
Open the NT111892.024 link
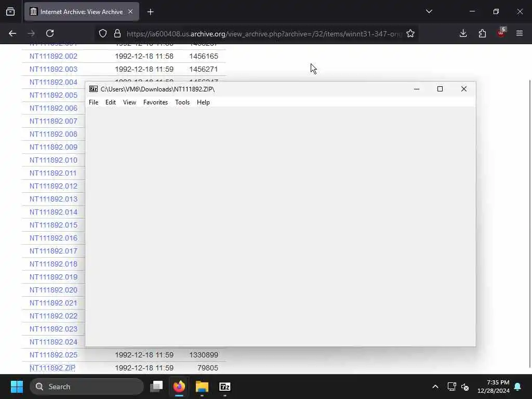coord(54,342)
